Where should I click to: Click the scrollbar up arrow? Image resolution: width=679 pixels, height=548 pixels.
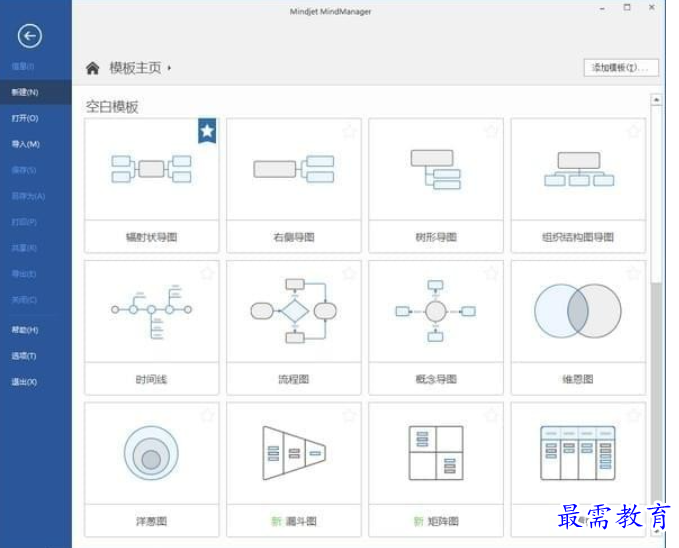pyautogui.click(x=656, y=100)
